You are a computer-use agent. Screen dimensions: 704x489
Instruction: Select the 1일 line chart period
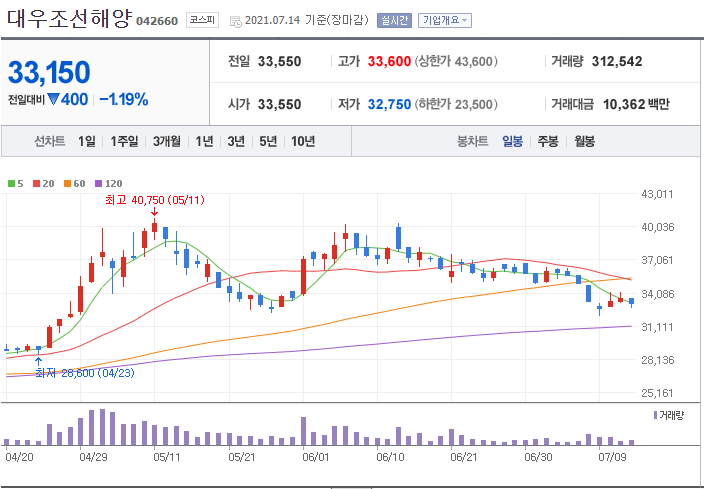87,141
